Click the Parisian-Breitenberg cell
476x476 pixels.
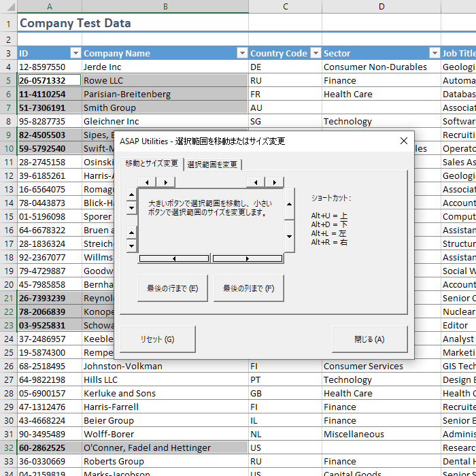coord(165,94)
